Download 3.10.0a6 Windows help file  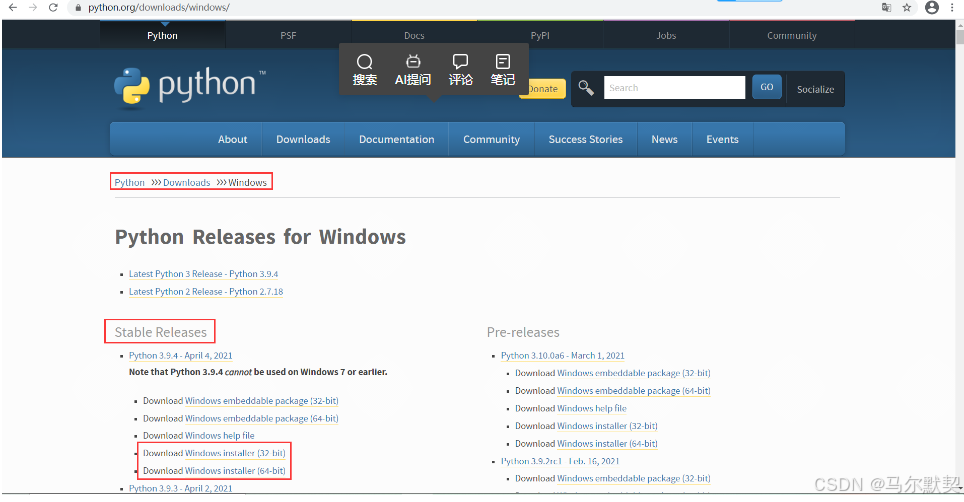tap(591, 408)
